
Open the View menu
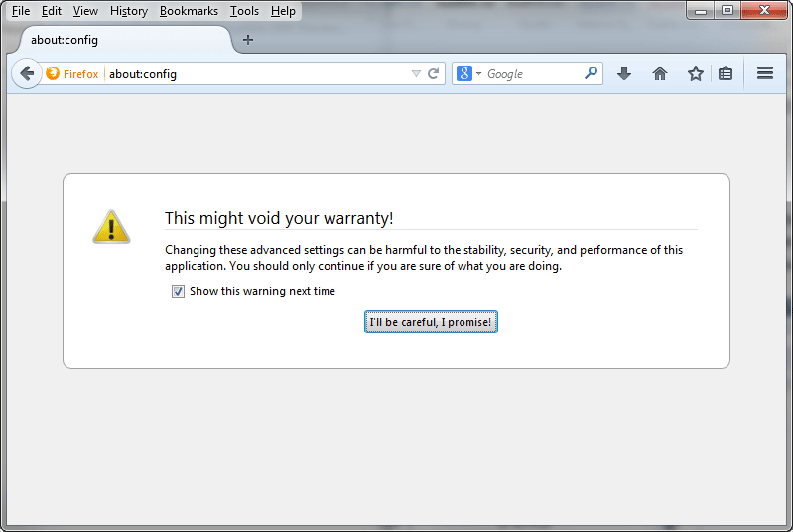85,11
